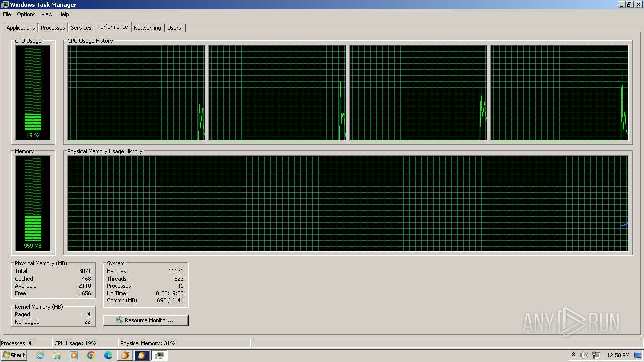Click the System Processes value 41
The height and width of the screenshot is (362, 644).
(180, 286)
